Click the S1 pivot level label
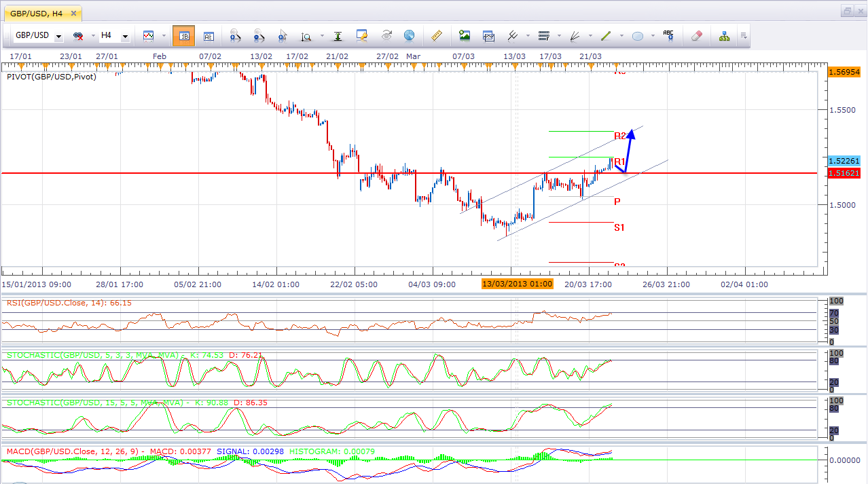 coord(619,227)
